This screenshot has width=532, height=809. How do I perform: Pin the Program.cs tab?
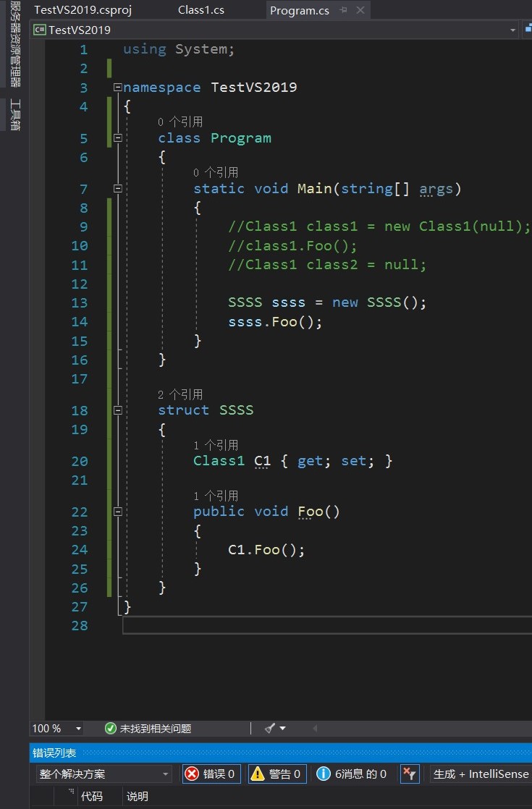click(x=344, y=10)
